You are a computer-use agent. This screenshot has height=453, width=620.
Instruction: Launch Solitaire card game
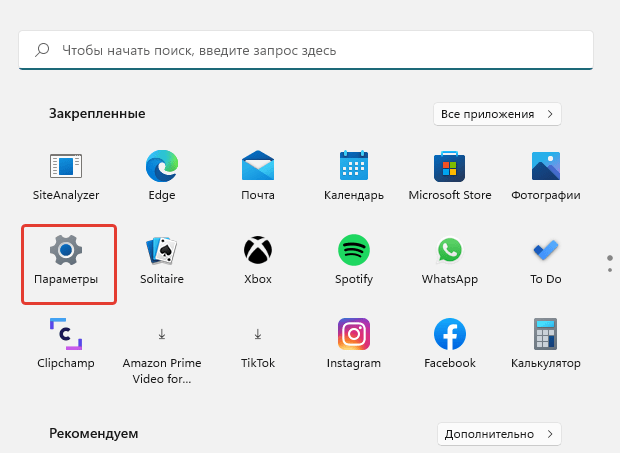pos(162,260)
